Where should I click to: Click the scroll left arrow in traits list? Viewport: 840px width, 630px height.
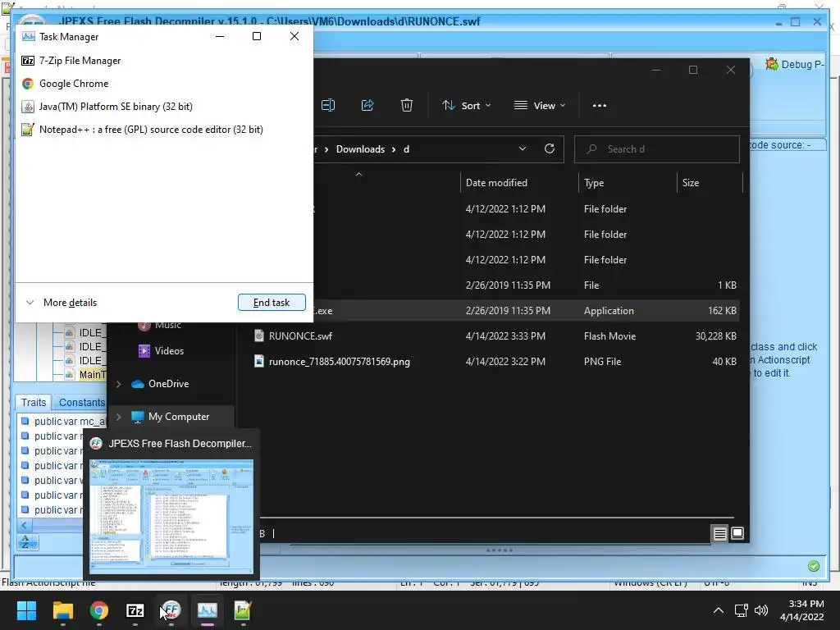tap(24, 525)
